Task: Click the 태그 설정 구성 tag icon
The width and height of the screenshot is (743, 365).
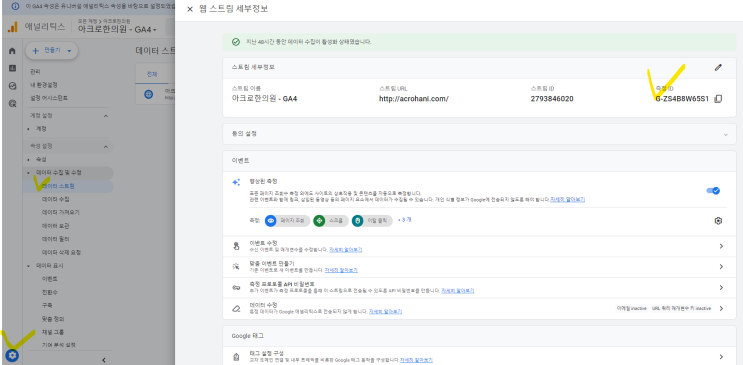Action: tap(236, 357)
